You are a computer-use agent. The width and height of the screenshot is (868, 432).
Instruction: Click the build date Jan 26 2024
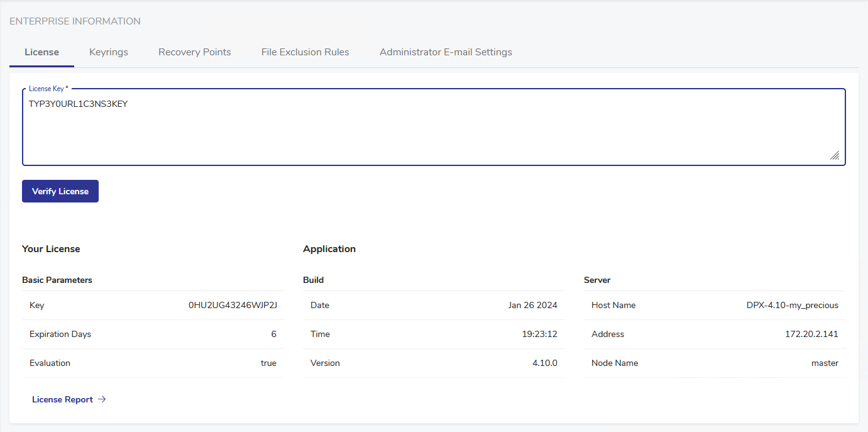point(532,305)
